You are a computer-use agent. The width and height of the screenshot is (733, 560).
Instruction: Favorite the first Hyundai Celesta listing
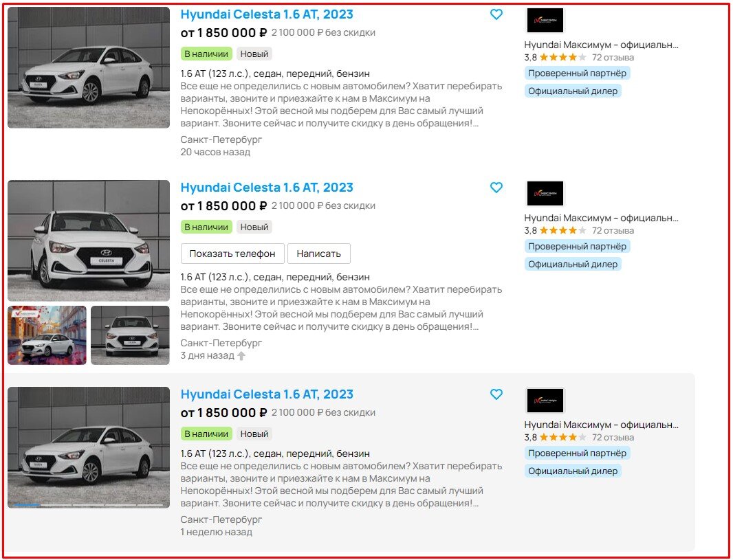coord(496,14)
